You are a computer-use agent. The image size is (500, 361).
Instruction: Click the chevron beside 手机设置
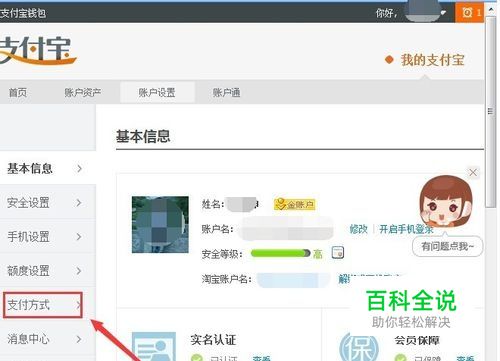pyautogui.click(x=79, y=237)
